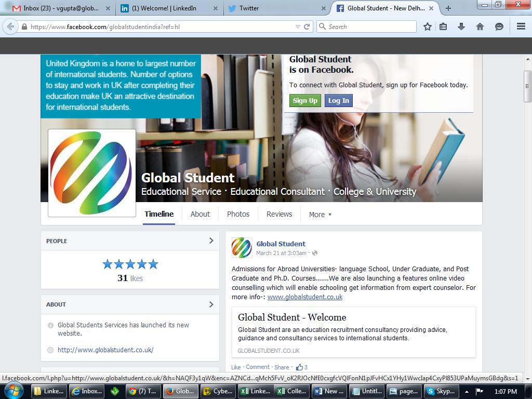Click the green Sign Up button
Image resolution: width=532 pixels, height=399 pixels.
pos(304,100)
